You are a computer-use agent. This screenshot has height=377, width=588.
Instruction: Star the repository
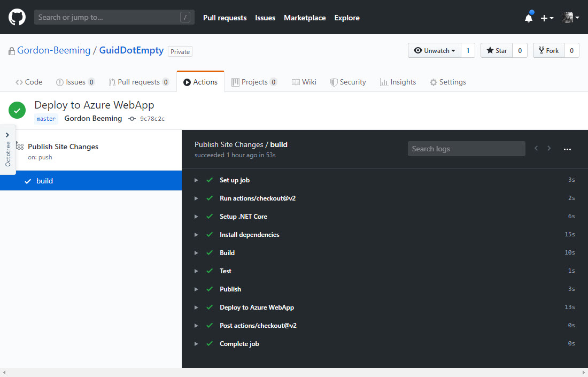click(497, 50)
